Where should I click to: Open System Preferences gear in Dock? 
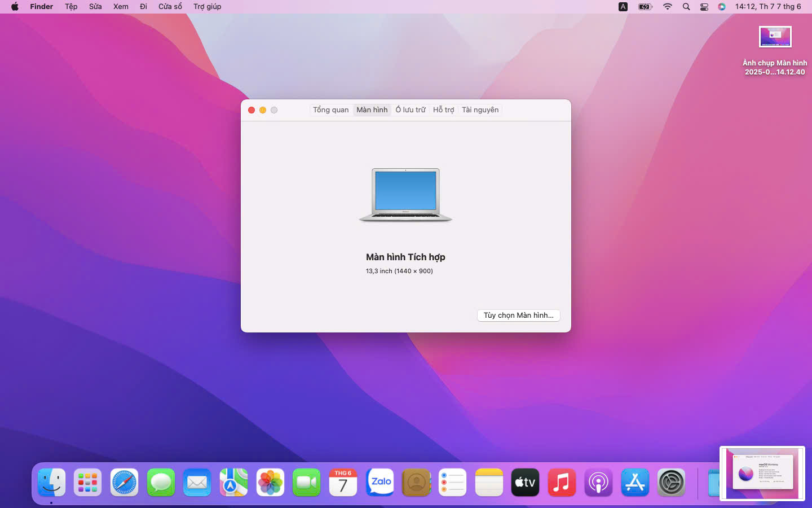click(x=671, y=483)
